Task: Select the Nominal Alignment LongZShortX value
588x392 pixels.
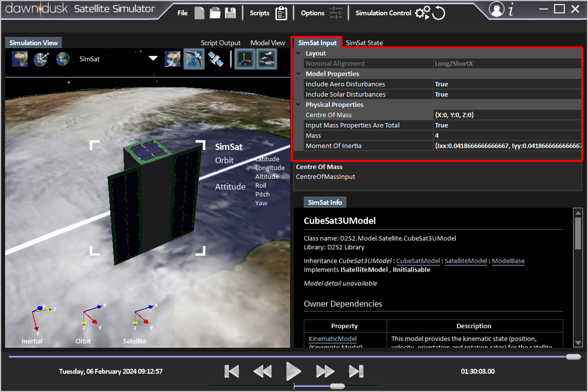Action: tap(507, 64)
